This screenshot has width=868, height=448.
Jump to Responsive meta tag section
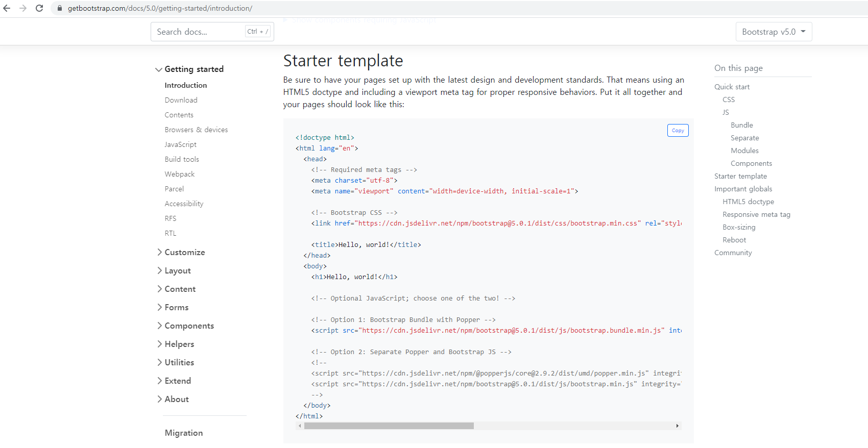756,214
